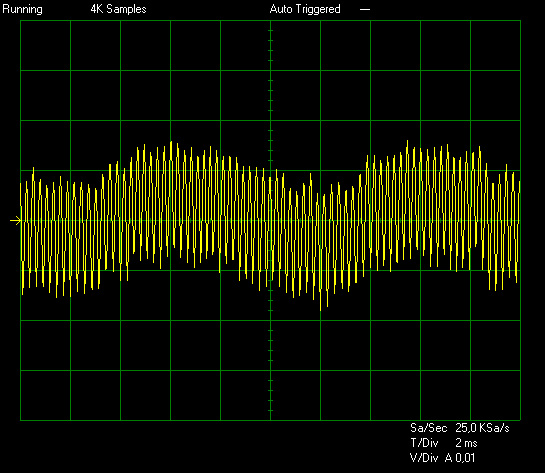The width and height of the screenshot is (545, 473).
Task: Click the center intersection of the graticule
Action: tap(270, 220)
